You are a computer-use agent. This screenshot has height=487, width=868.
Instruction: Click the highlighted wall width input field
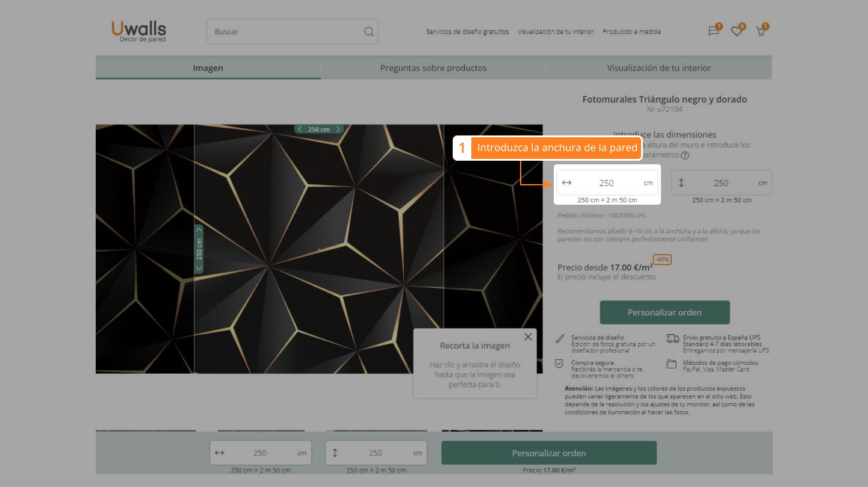click(606, 183)
